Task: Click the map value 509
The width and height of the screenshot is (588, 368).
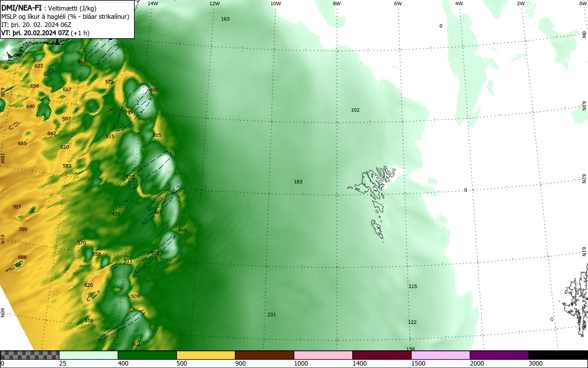Action: 135,296
